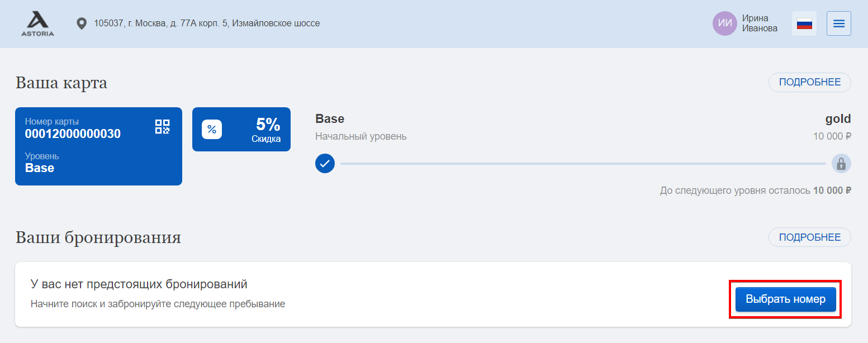Click the location pin icon
This screenshot has height=343, width=868.
82,23
